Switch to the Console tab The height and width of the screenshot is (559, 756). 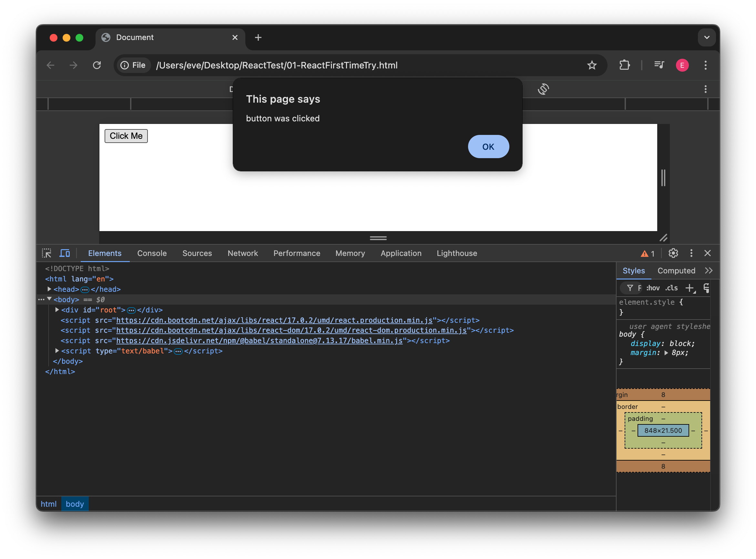152,253
